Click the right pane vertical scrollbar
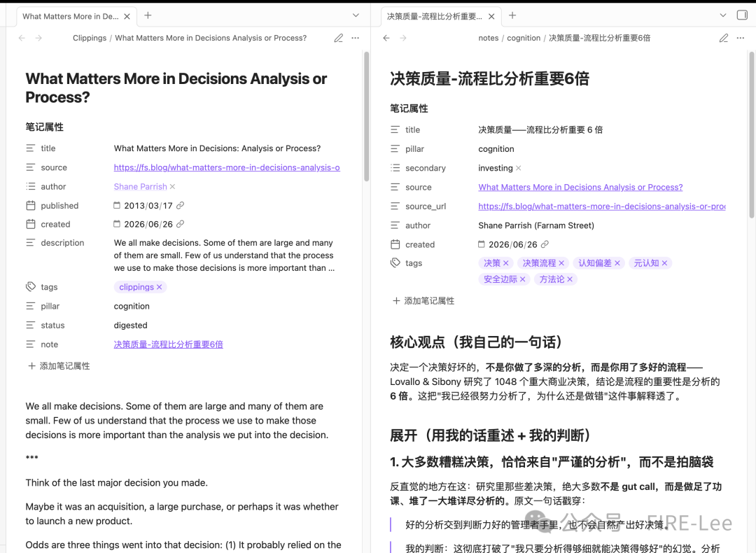This screenshot has height=553, width=756. click(752, 135)
